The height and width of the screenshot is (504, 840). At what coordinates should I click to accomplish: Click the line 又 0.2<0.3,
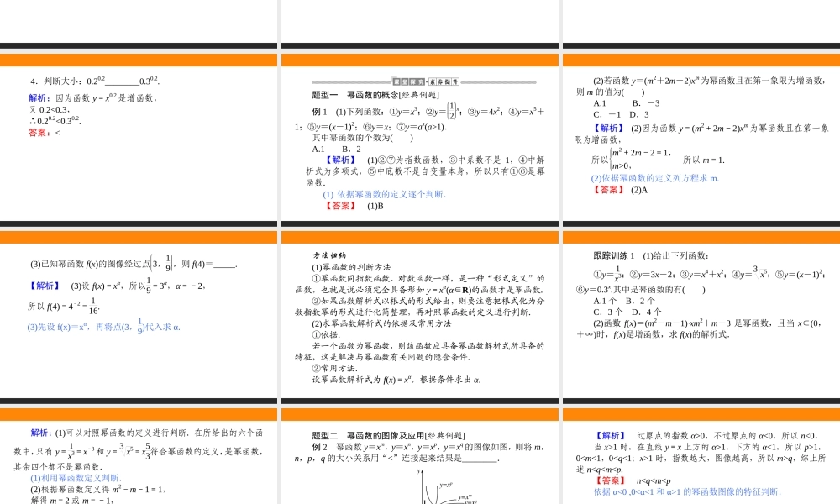[50, 109]
